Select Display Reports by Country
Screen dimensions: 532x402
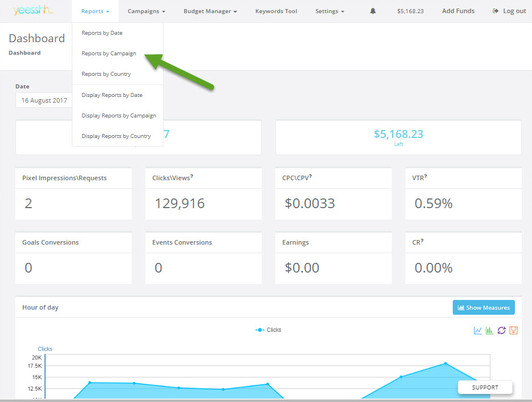point(116,136)
